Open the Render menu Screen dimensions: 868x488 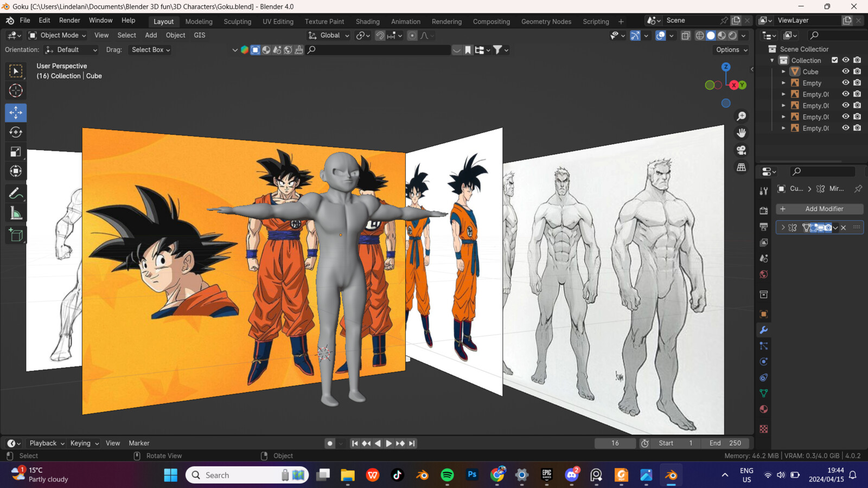click(69, 21)
